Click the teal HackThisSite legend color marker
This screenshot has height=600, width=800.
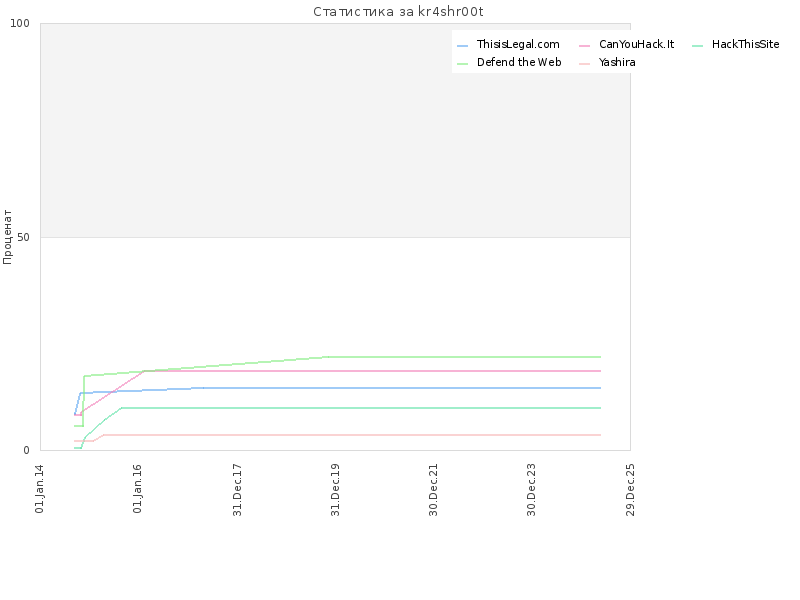coord(698,46)
